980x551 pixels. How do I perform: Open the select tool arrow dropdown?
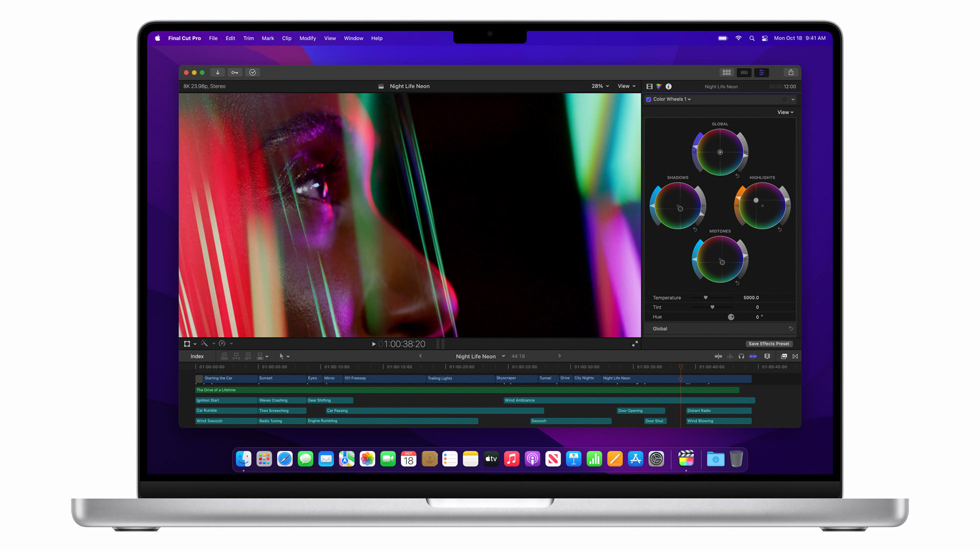(284, 356)
